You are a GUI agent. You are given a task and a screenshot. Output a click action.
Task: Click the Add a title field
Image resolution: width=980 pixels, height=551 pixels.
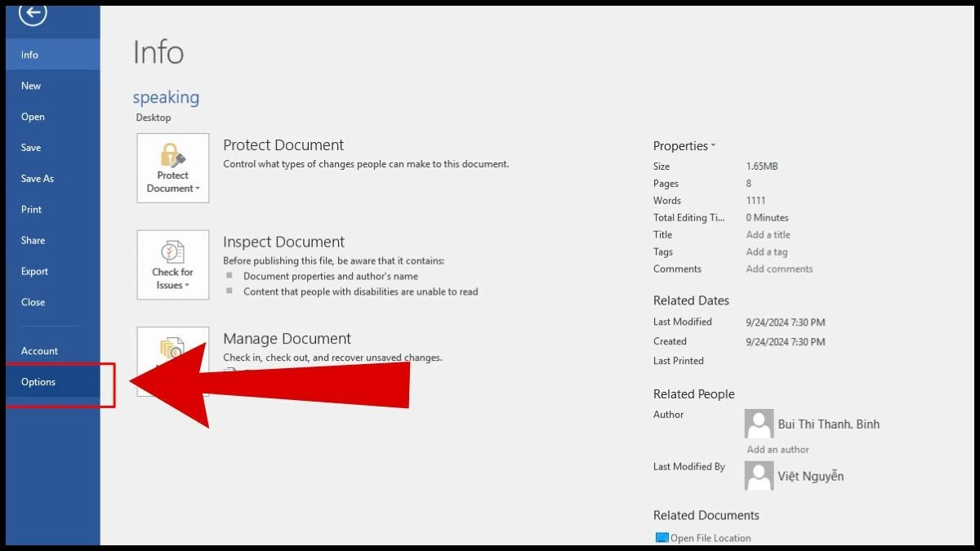[768, 235]
